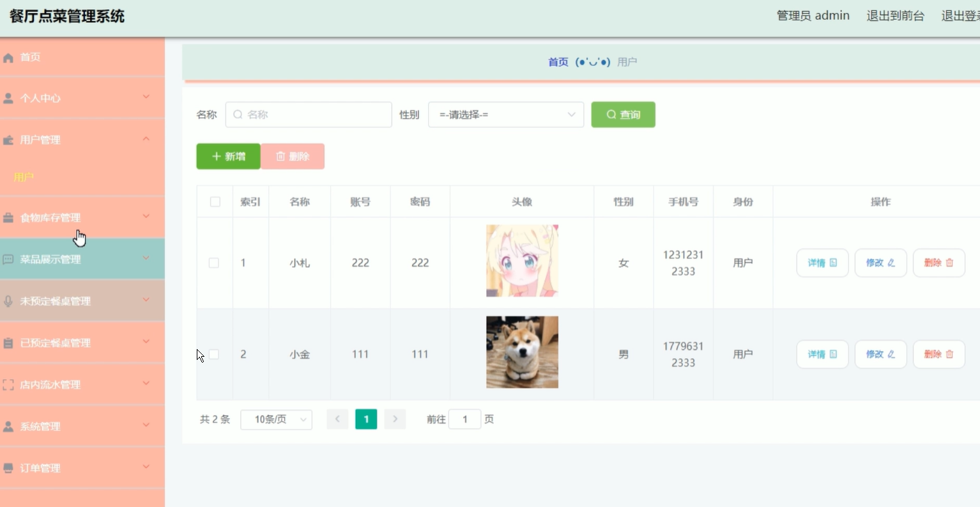The image size is (980, 507).
Task: Click the trash icon on 小札's 删除 button
Action: tap(949, 263)
